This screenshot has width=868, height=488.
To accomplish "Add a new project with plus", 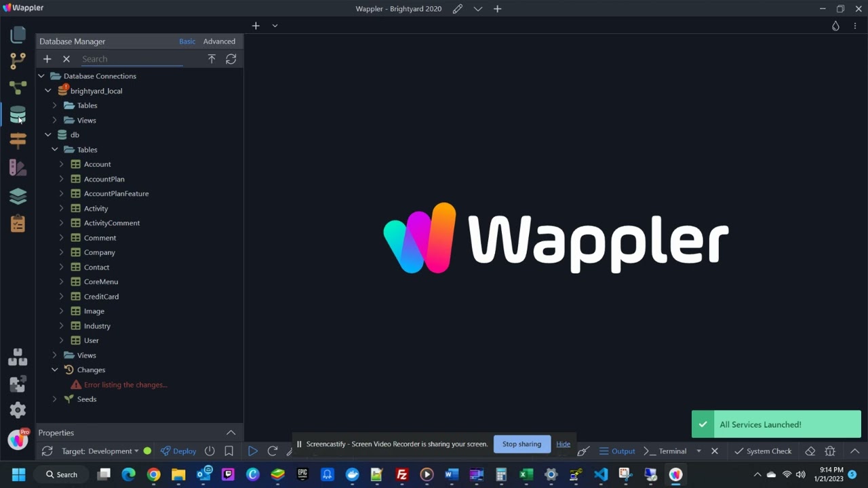I will click(498, 9).
